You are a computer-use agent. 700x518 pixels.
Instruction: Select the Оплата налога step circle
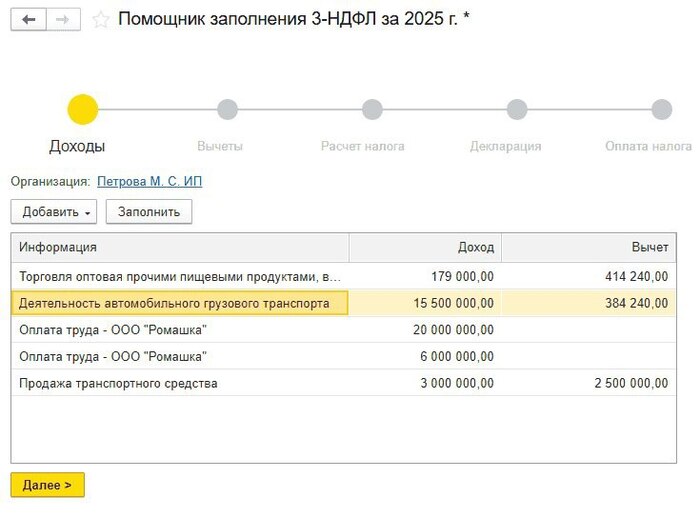point(661,109)
